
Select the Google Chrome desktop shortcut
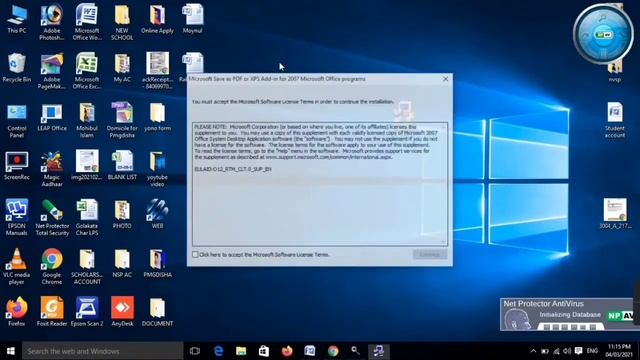(52, 267)
